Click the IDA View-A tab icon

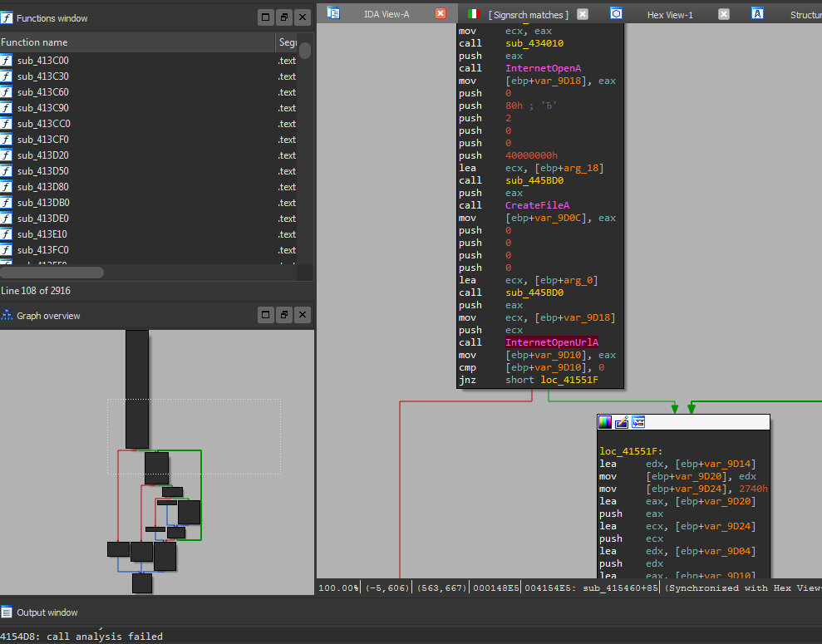[x=333, y=13]
